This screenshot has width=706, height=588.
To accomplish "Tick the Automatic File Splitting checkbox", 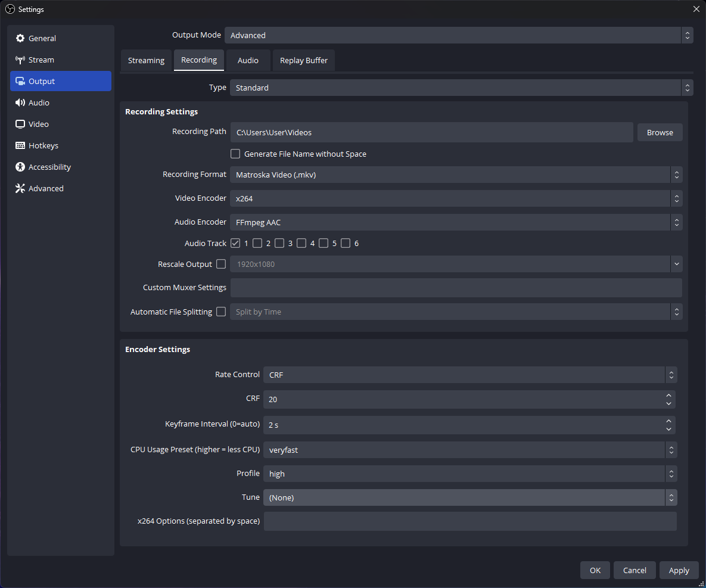I will point(221,312).
